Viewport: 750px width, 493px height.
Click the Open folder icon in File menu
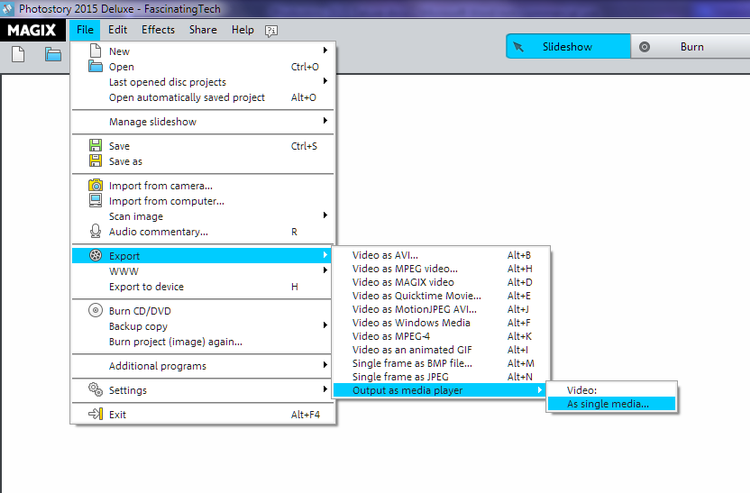[x=96, y=66]
